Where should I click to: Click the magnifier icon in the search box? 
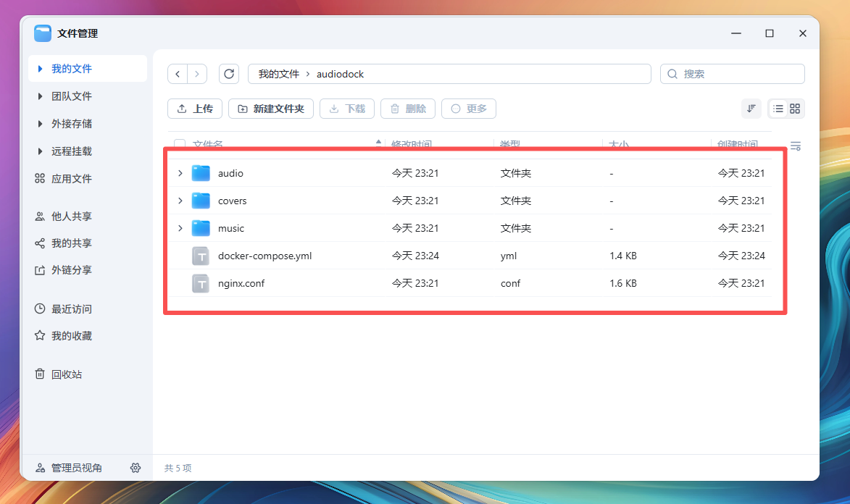point(671,73)
